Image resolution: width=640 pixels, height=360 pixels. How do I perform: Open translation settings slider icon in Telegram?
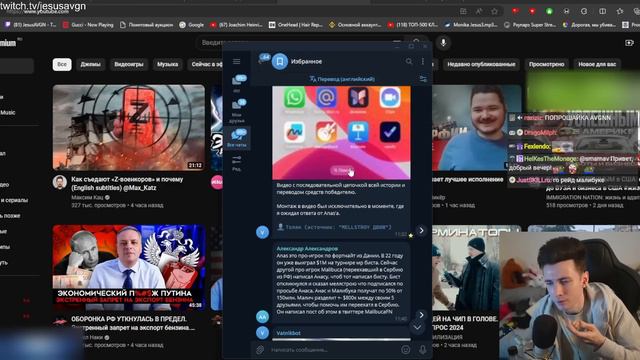423,79
